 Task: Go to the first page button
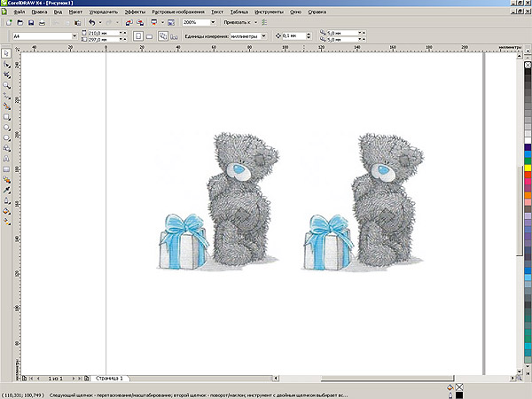click(31, 378)
